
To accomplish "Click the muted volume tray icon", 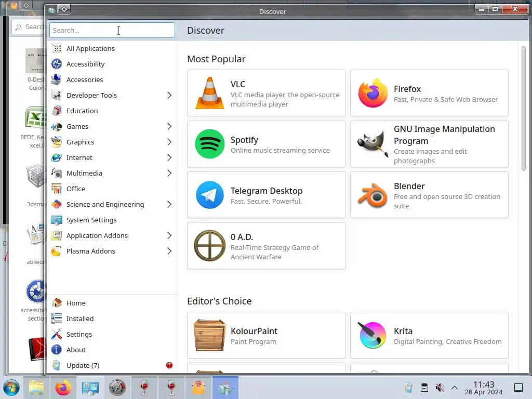I will point(440,388).
